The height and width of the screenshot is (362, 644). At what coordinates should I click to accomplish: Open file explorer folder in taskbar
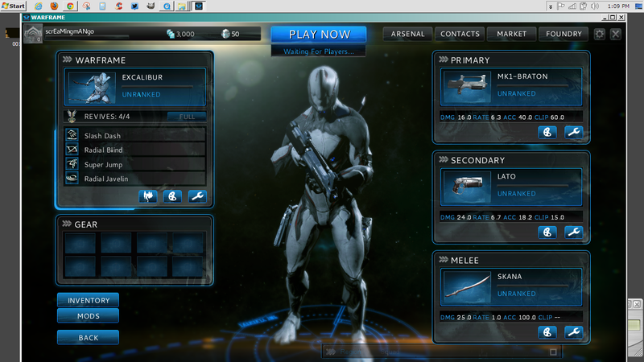click(x=182, y=6)
